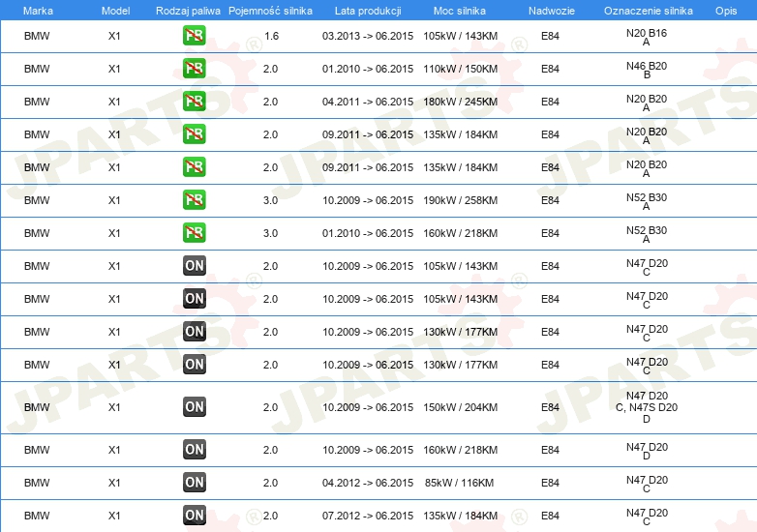Select the '07.2012 -> 06.2015' production dates cell
This screenshot has height=532, width=757.
pos(368,516)
